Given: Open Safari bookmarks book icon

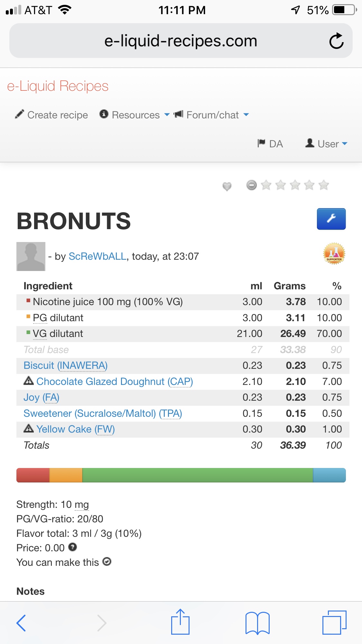Looking at the screenshot, I should click(257, 623).
